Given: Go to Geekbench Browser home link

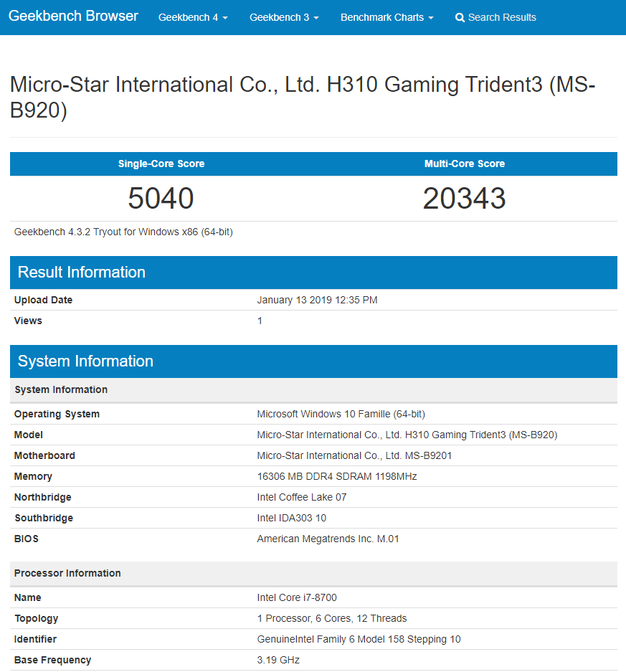Looking at the screenshot, I should 73,16.
